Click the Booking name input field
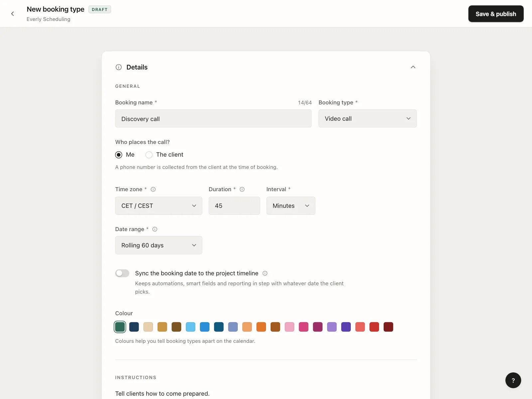532x399 pixels. click(213, 119)
